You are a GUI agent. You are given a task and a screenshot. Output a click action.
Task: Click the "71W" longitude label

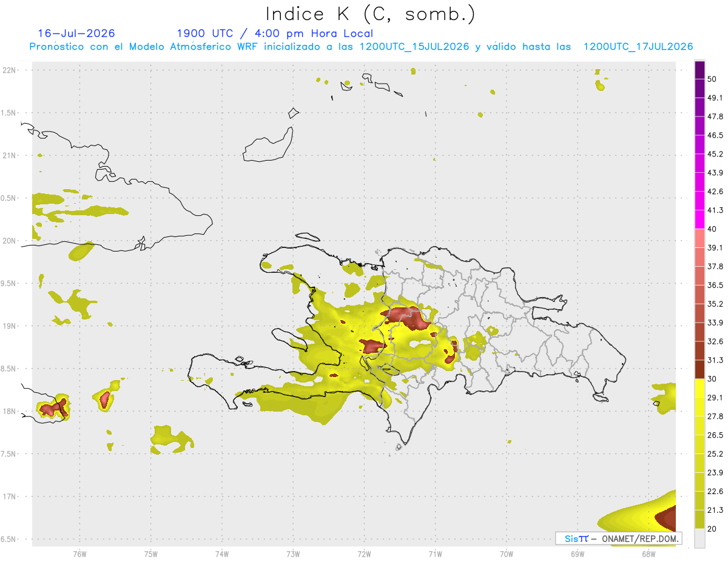pyautogui.click(x=435, y=554)
